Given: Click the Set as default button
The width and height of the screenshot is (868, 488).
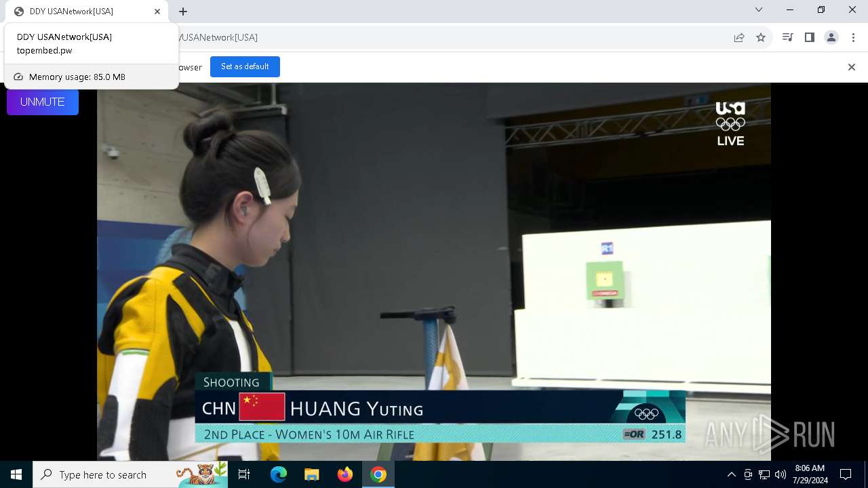Looking at the screenshot, I should (x=245, y=66).
